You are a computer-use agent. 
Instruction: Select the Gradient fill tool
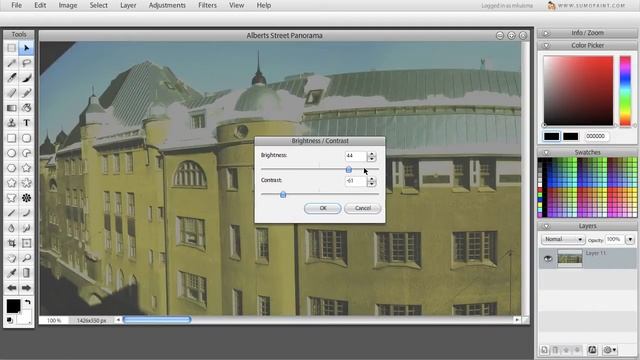click(11, 108)
